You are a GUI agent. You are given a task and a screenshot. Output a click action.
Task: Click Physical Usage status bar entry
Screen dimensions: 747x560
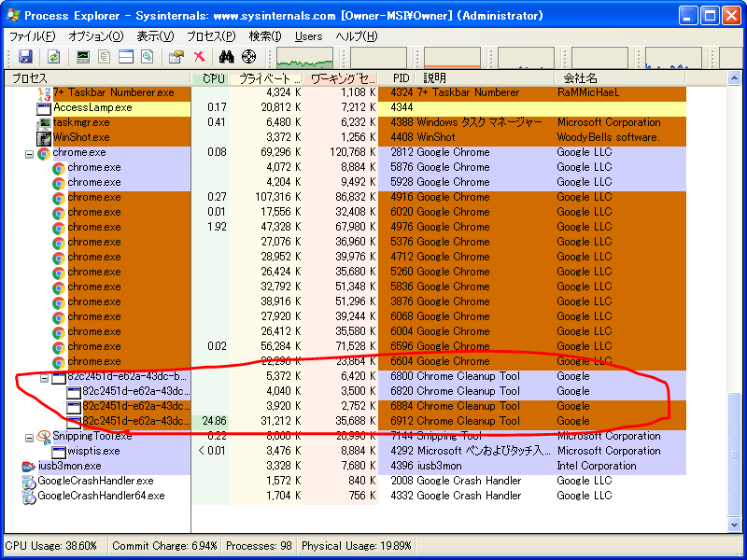pos(357,546)
